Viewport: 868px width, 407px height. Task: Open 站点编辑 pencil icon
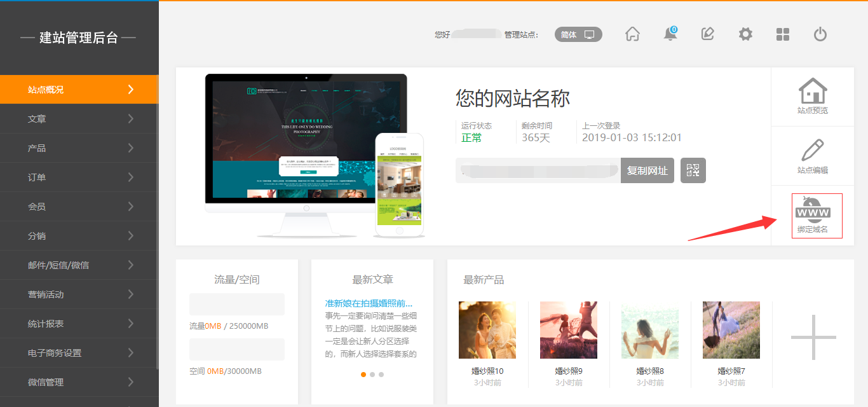click(x=813, y=156)
